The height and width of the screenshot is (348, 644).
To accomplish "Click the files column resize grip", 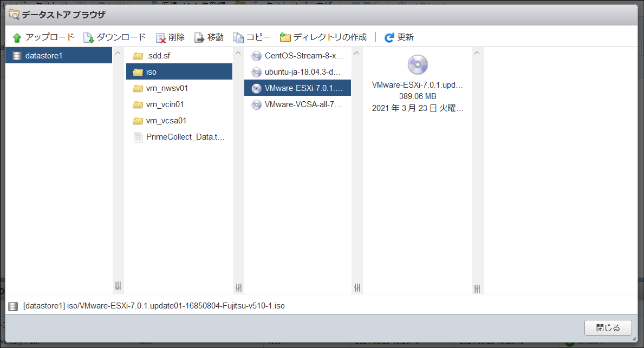I will pyautogui.click(x=357, y=288).
